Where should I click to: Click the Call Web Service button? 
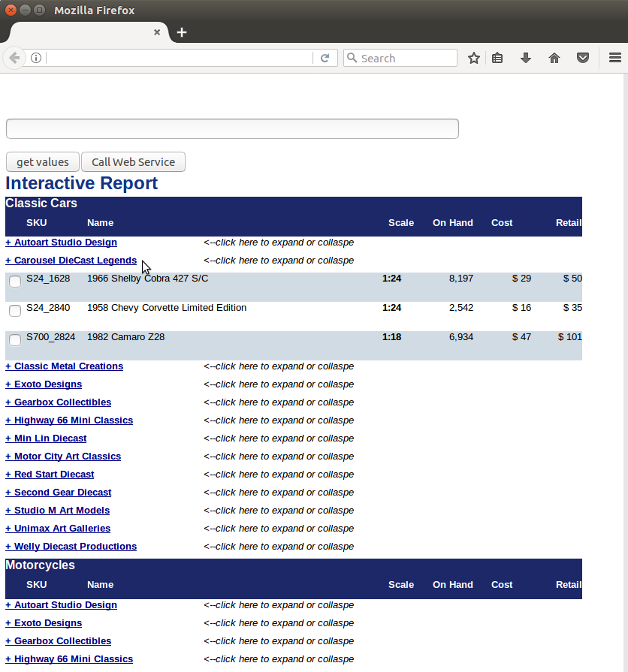tap(133, 162)
